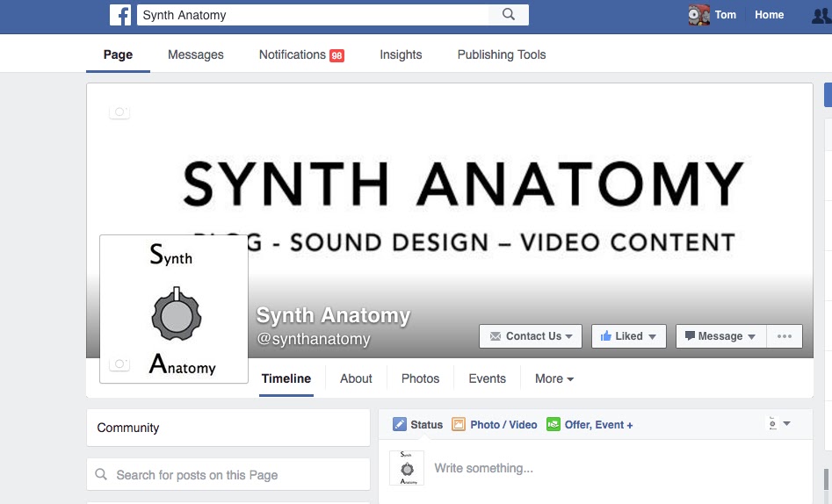Click the Status pencil icon
The image size is (832, 504).
tap(399, 424)
